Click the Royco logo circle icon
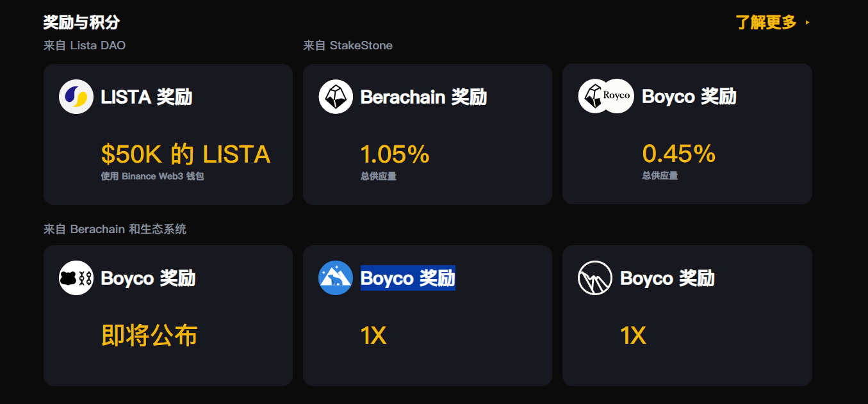 click(617, 96)
